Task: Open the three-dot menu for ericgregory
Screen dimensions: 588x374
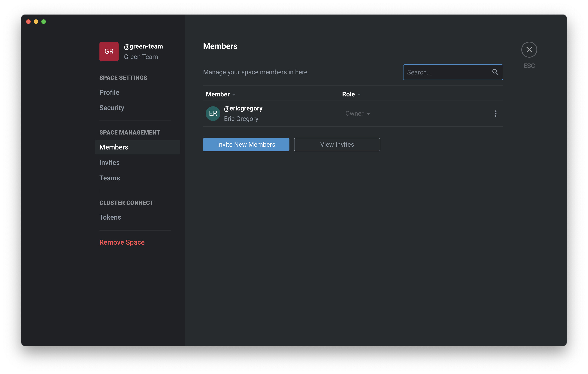Action: click(495, 114)
